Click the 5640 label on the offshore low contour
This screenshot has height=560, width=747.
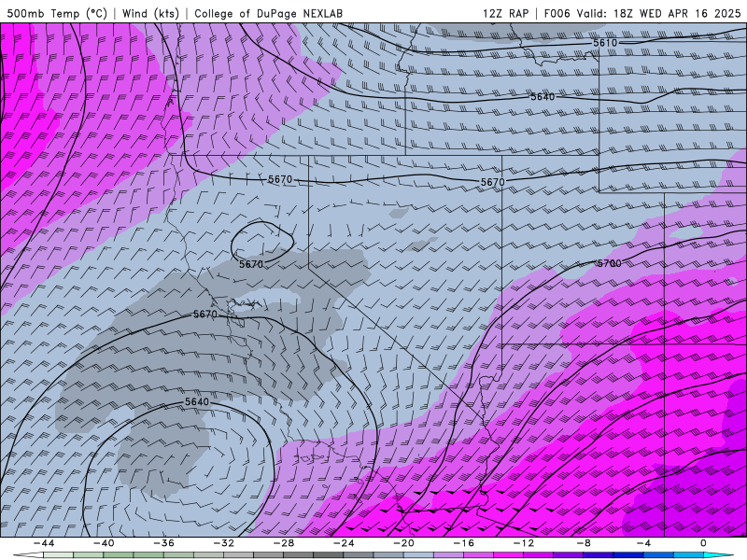[197, 402]
